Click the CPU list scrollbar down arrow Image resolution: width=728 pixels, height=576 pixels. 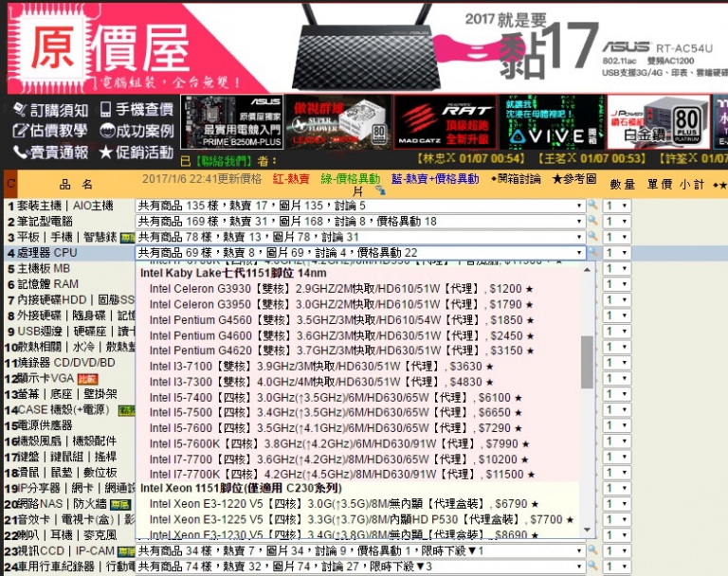point(588,530)
